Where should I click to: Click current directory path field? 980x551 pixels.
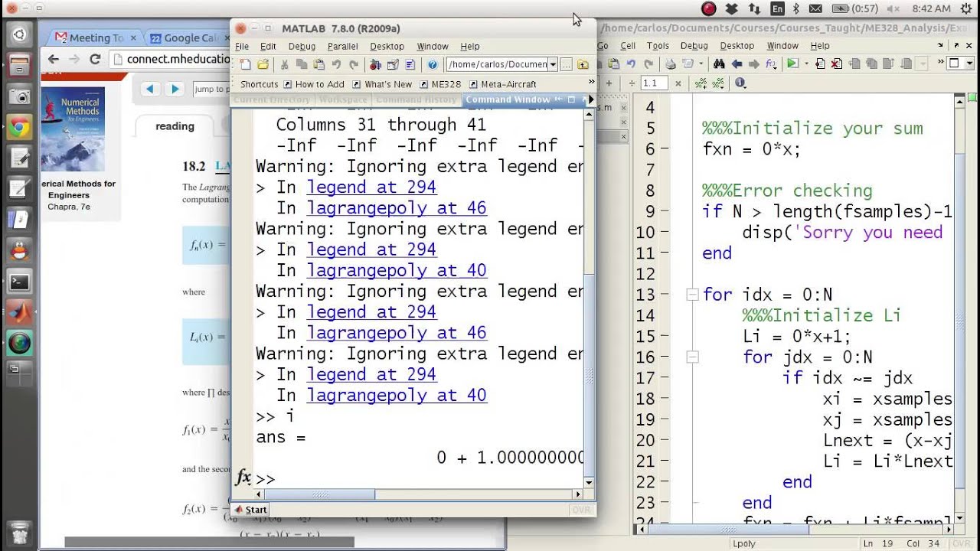(x=497, y=65)
